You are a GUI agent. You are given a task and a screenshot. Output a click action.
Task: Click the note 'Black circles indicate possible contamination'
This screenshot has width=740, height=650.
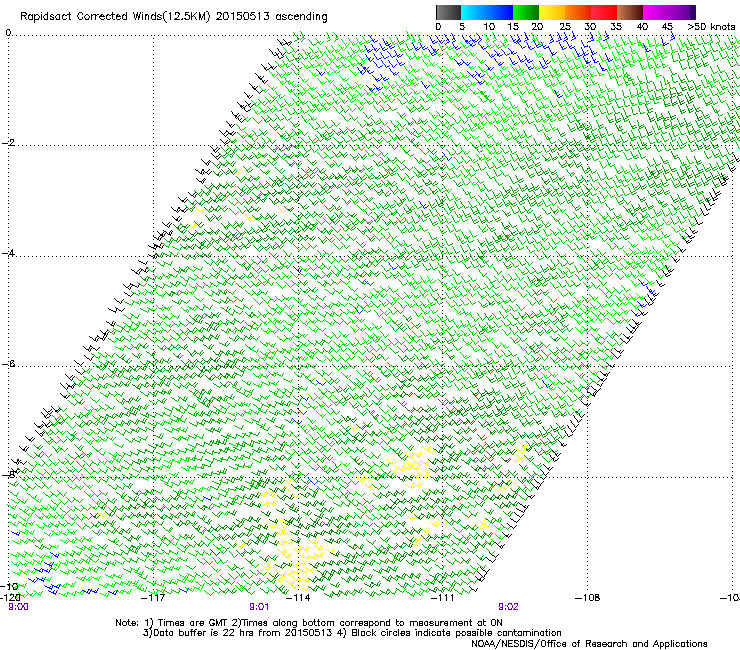(x=457, y=633)
